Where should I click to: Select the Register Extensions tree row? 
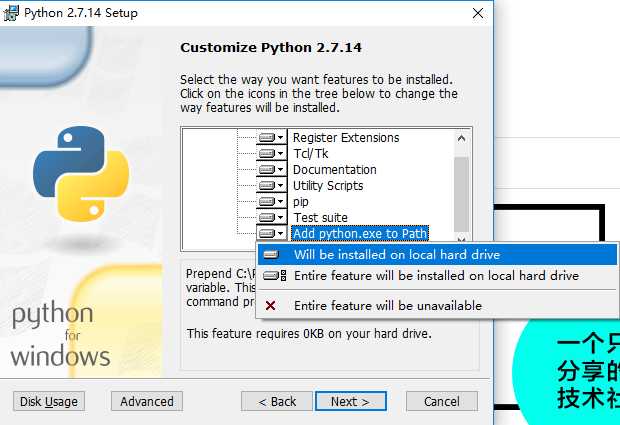[x=346, y=138]
